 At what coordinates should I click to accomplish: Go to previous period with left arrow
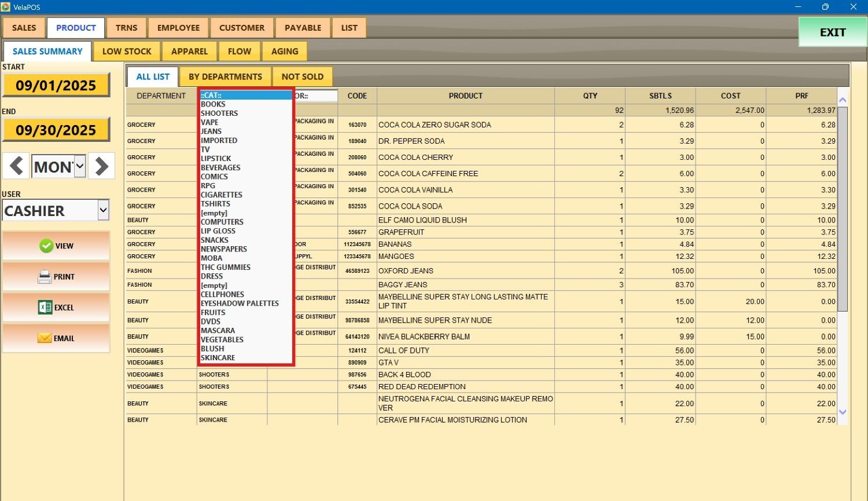(17, 166)
